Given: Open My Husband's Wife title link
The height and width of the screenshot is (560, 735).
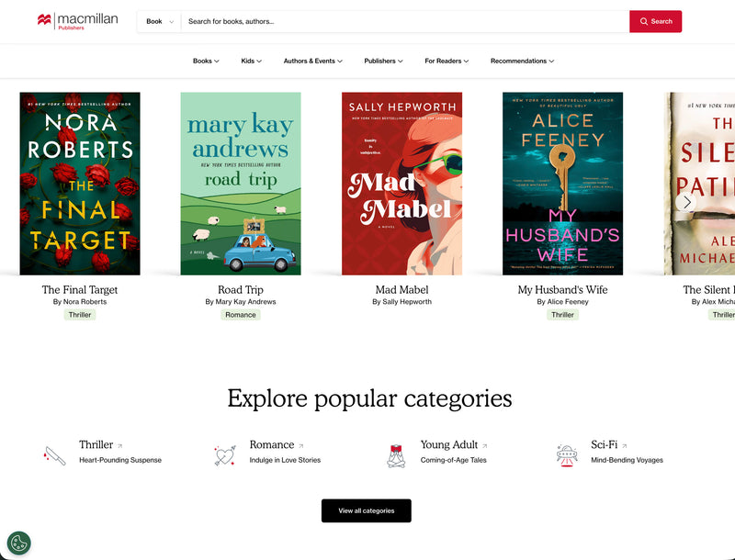Looking at the screenshot, I should [562, 290].
